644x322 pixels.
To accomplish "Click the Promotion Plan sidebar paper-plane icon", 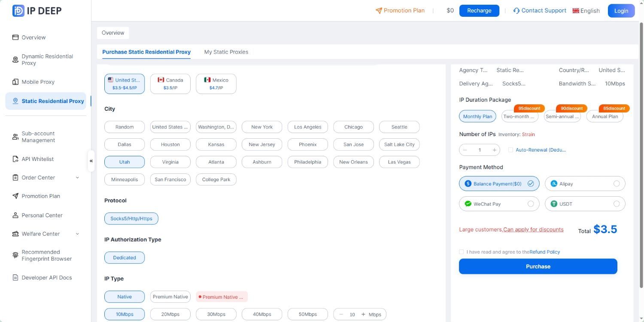I will point(15,196).
